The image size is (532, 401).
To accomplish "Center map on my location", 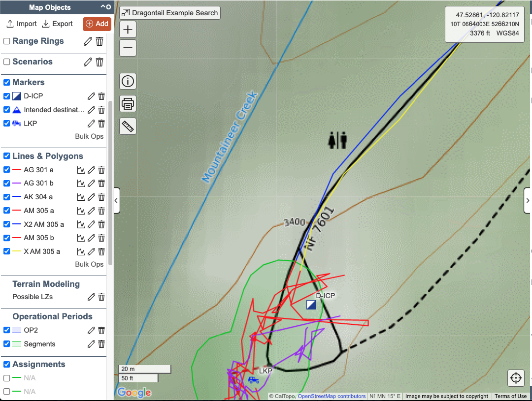I will [x=516, y=377].
